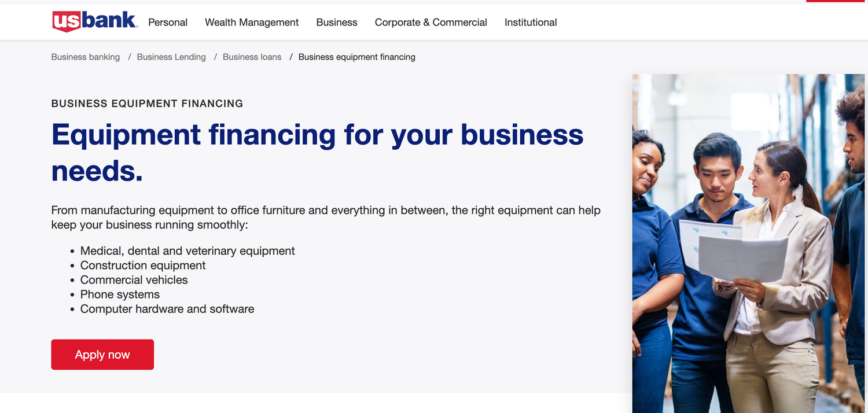
Task: Click the intro paragraph about manufacturing equipment
Action: (x=326, y=217)
